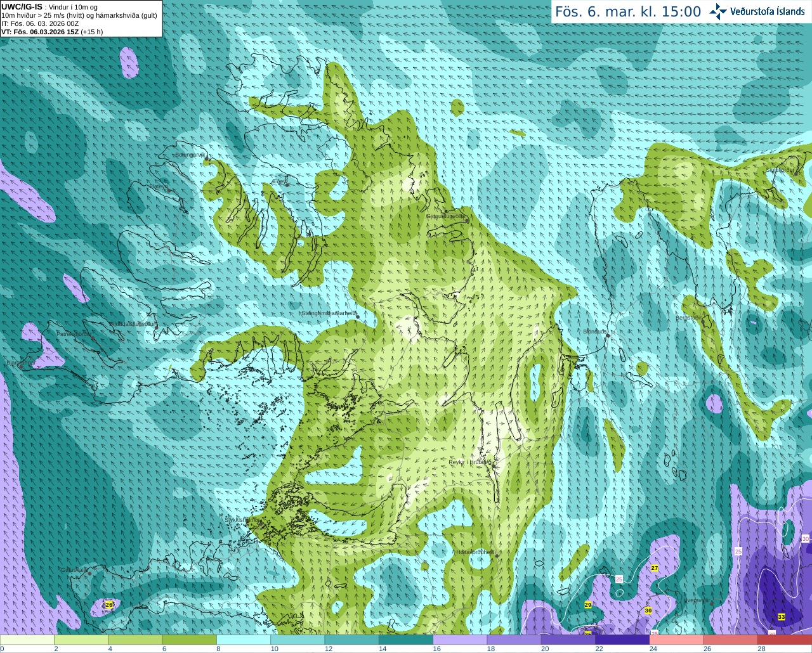Click the pink 30 isotach contour label
The height and width of the screenshot is (653, 812).
tap(806, 538)
